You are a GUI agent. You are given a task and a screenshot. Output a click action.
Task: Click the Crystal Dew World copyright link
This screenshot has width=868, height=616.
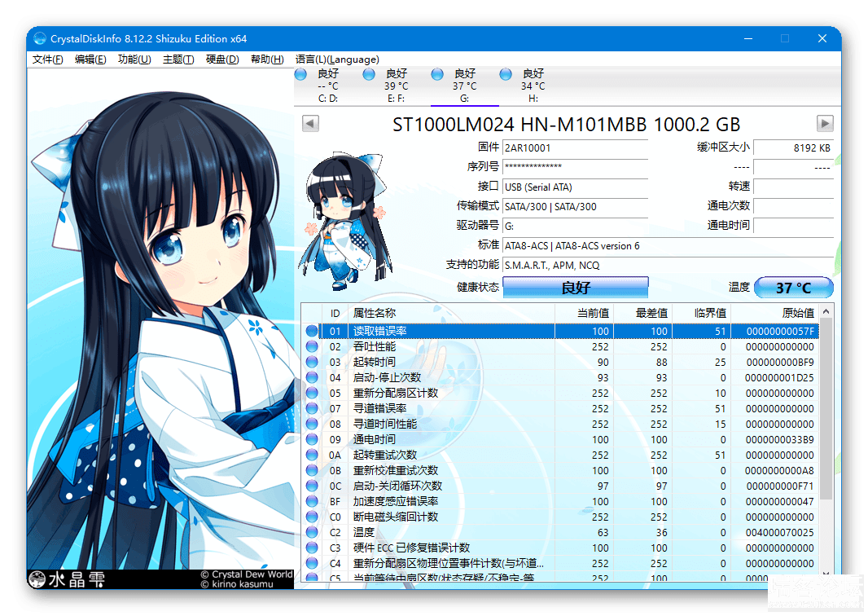coord(247,574)
